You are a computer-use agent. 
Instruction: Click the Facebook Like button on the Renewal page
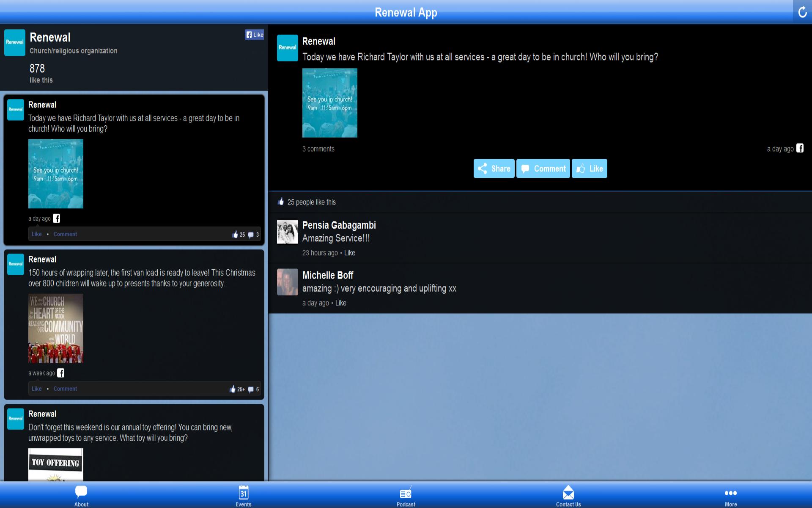point(254,35)
